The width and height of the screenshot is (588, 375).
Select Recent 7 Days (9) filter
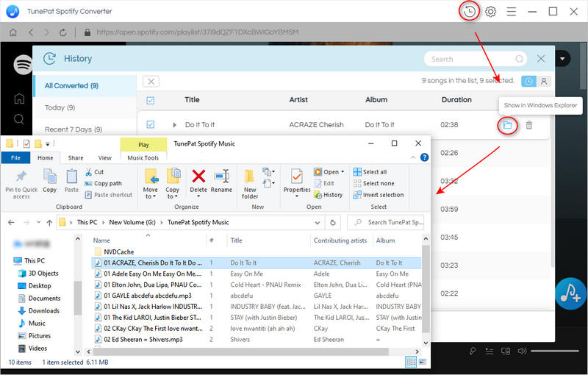(x=85, y=129)
